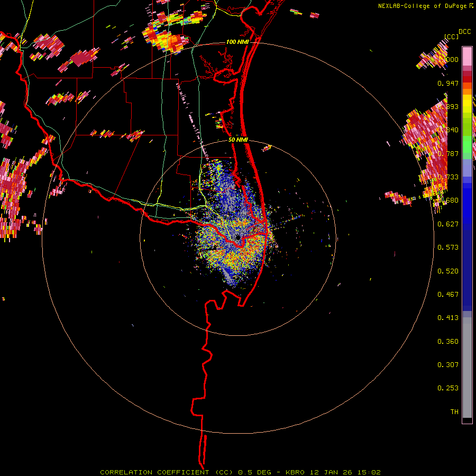Select the [CC] units label

pyautogui.click(x=451, y=36)
